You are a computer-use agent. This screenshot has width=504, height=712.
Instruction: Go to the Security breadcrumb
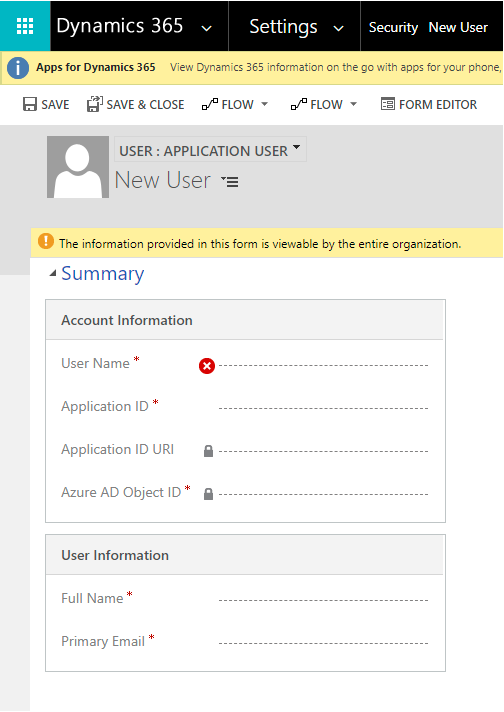pos(393,27)
